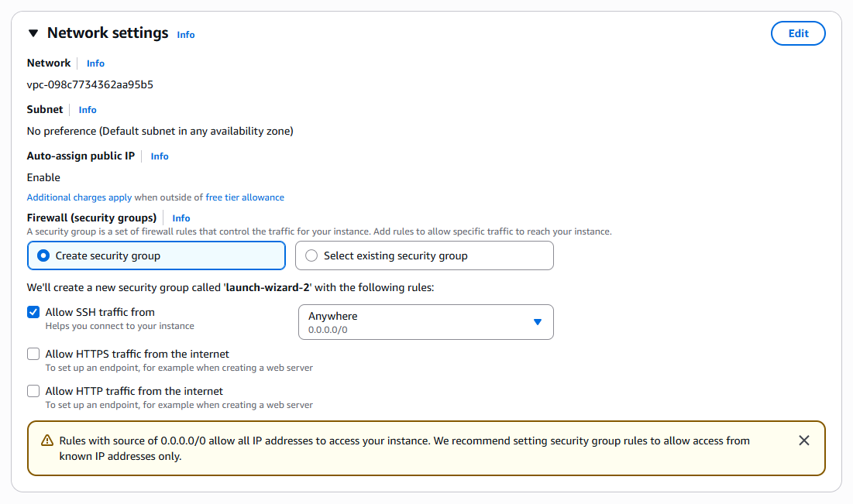Choose Select existing security group radio option
Viewport: 853px width, 504px height.
point(311,255)
